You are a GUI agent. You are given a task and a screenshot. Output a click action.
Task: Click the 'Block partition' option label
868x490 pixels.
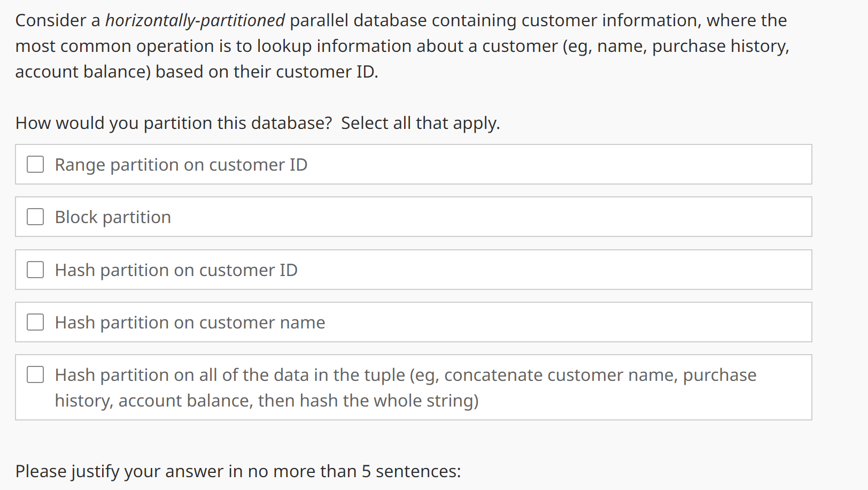pos(113,217)
